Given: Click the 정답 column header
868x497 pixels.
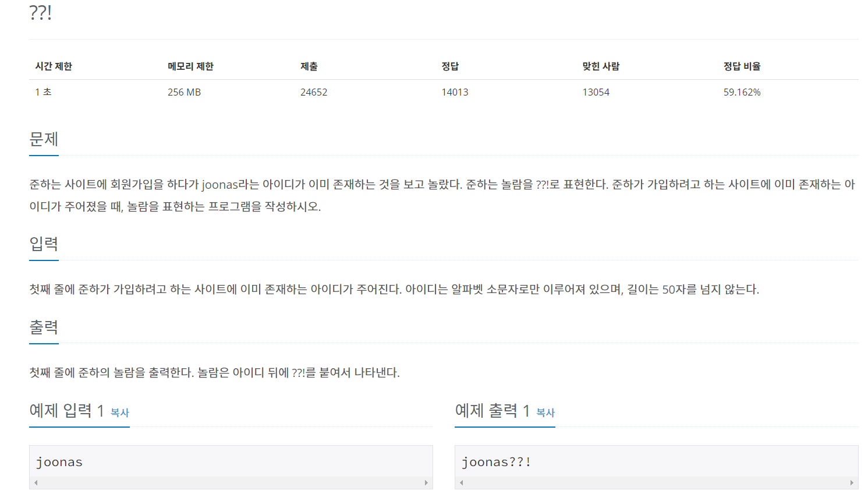Looking at the screenshot, I should 450,66.
